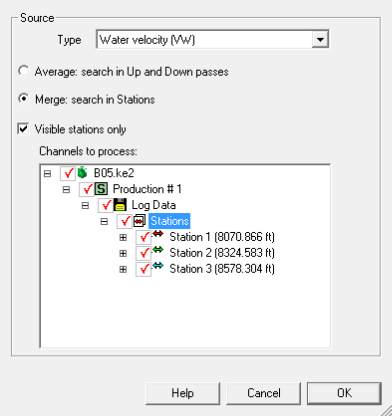Open the Type dropdown arrow

pos(320,40)
